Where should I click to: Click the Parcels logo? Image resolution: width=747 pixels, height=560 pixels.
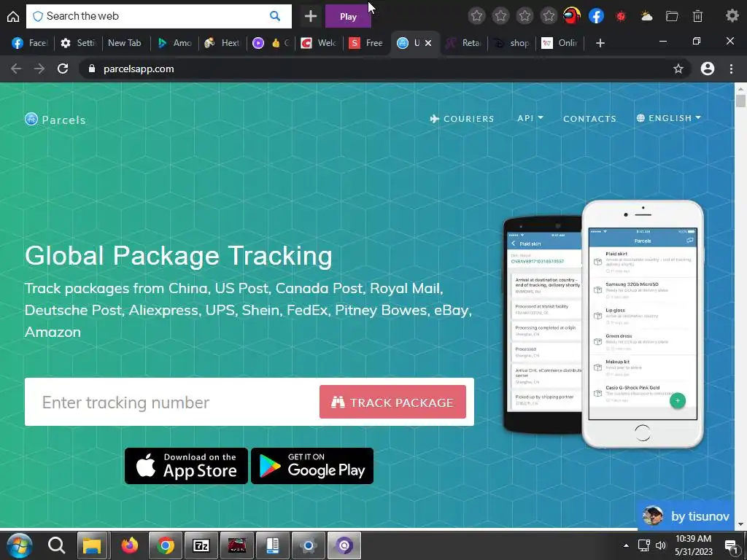(x=55, y=120)
